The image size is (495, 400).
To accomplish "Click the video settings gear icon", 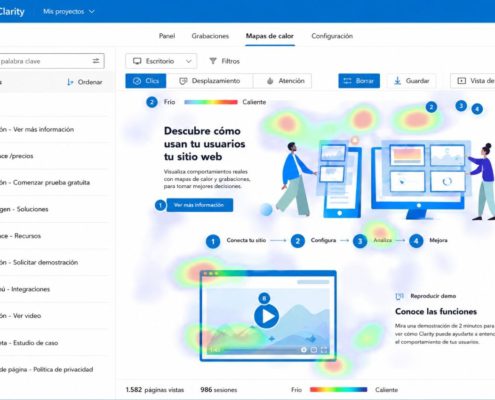I will [304, 350].
